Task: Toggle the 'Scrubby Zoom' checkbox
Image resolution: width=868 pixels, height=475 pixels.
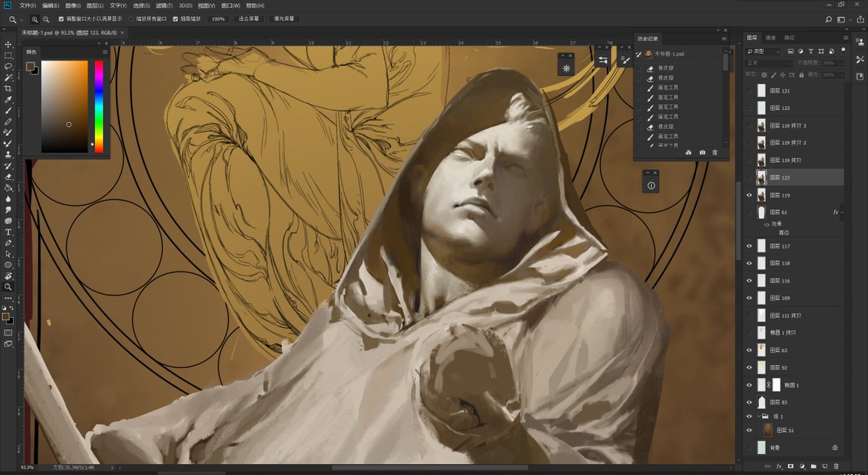Action: [175, 19]
